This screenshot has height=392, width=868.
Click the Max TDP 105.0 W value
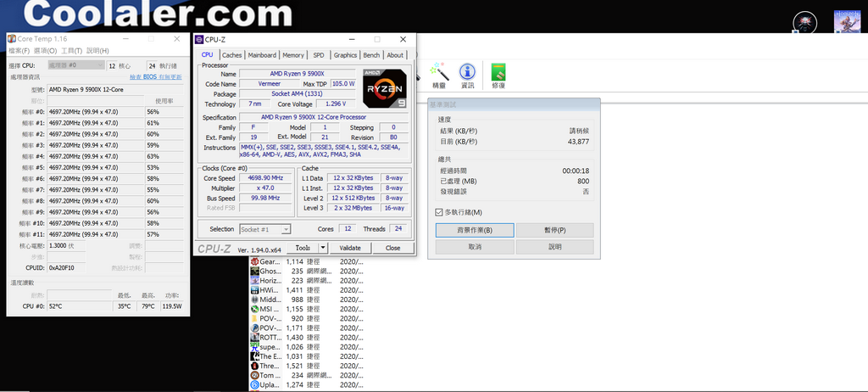pos(343,84)
